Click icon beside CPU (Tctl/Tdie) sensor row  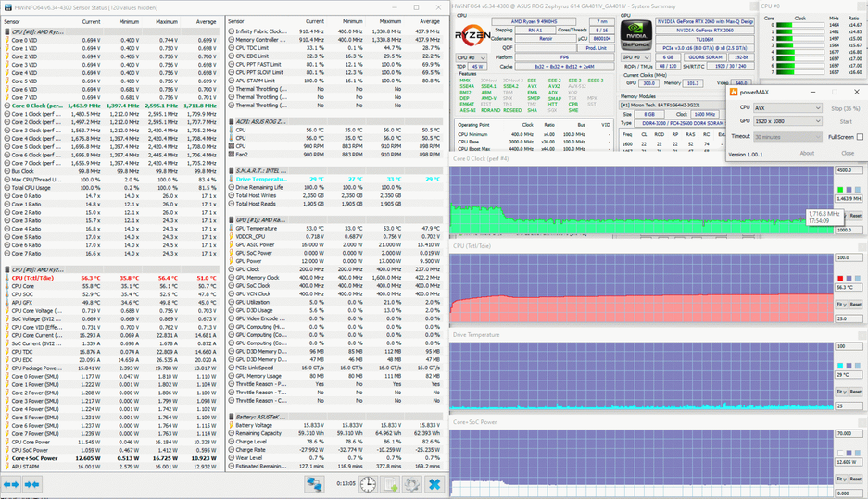click(7, 278)
